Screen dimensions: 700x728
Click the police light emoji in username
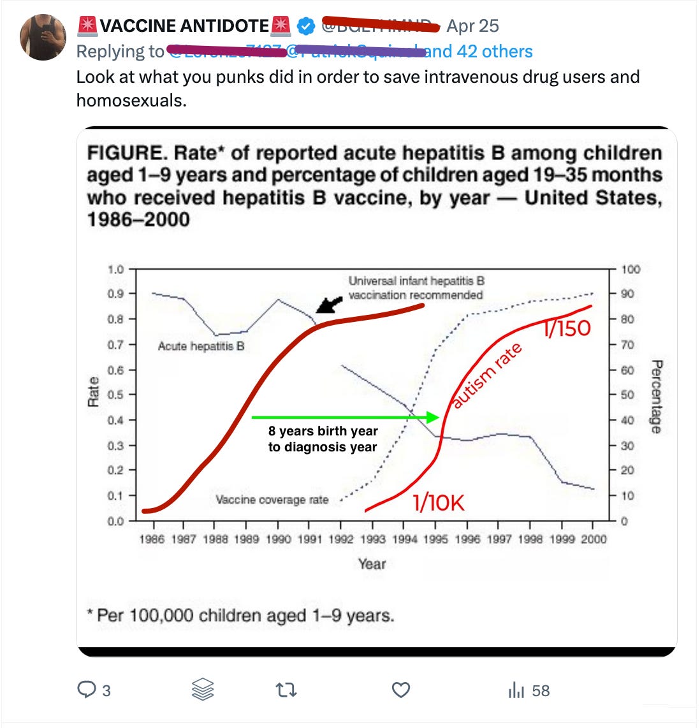[x=87, y=26]
